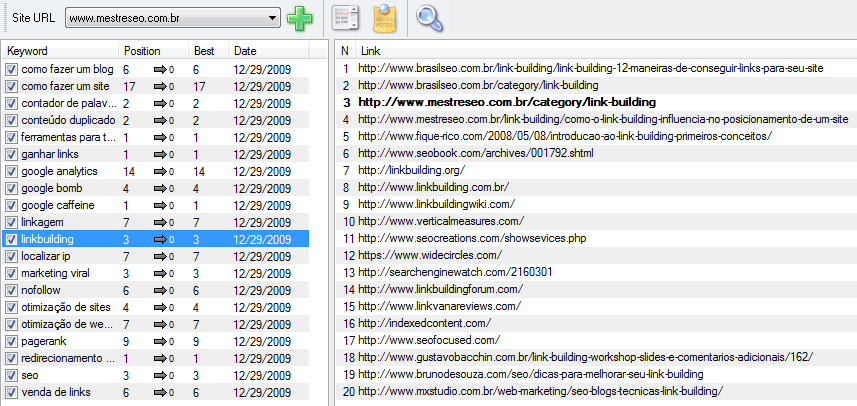
Task: Click the green plus add site icon
Action: coord(299,18)
